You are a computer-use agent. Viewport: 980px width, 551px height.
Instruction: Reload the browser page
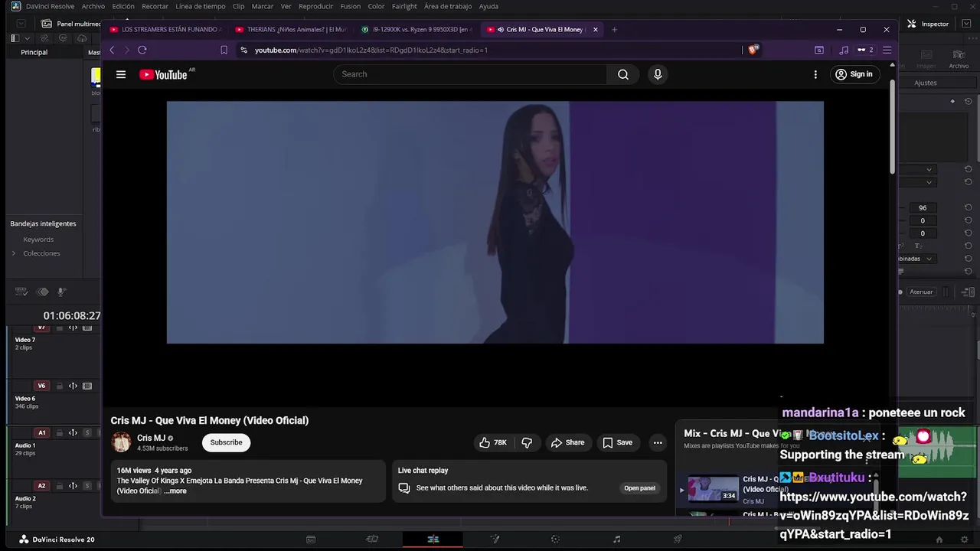click(x=142, y=50)
